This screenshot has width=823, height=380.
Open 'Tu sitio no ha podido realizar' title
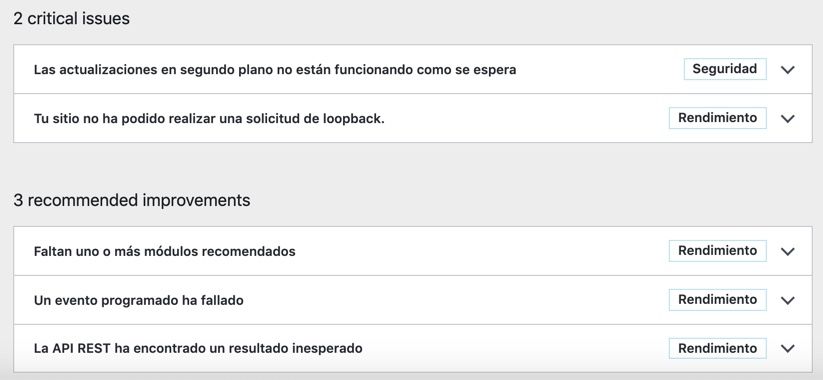pos(209,119)
